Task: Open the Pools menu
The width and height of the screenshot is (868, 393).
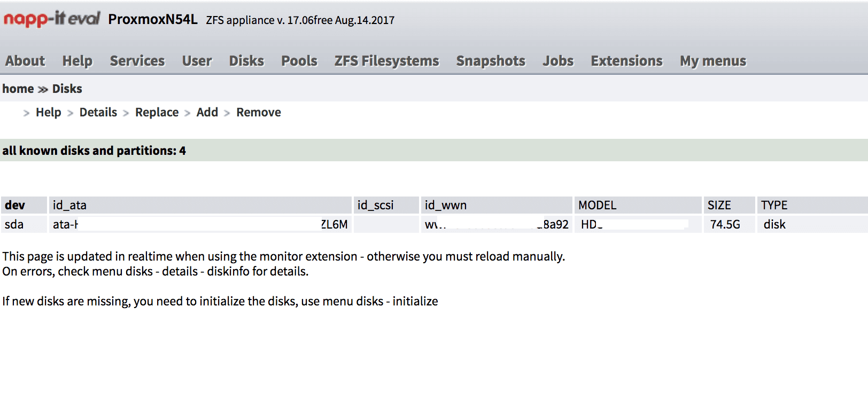Action: [x=299, y=61]
